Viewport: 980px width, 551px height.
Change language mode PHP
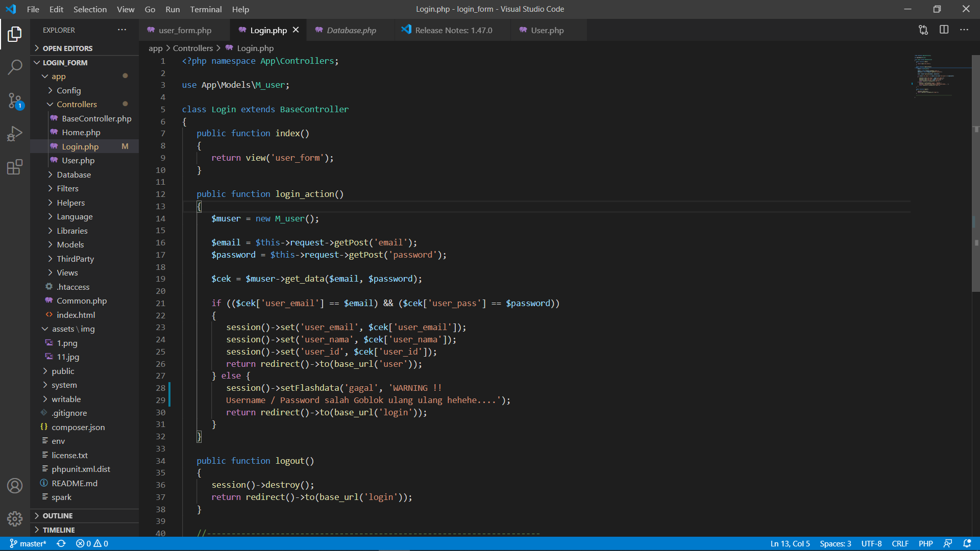point(925,543)
